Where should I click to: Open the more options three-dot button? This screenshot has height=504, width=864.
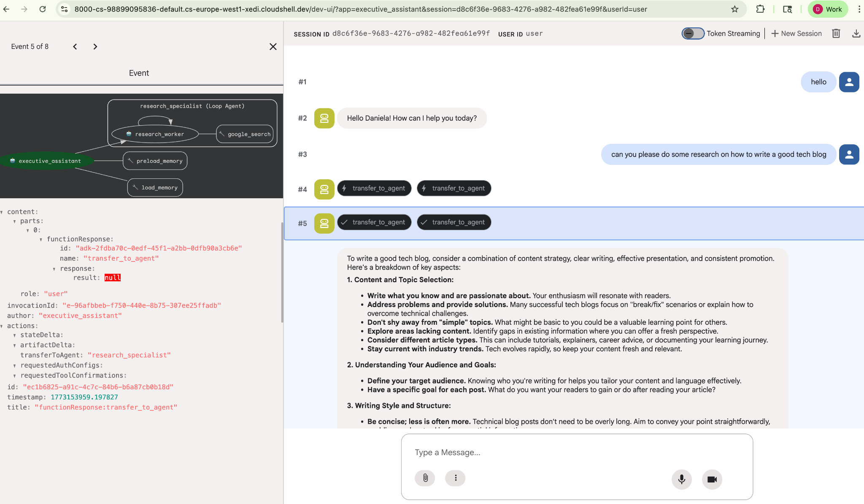pos(456,478)
